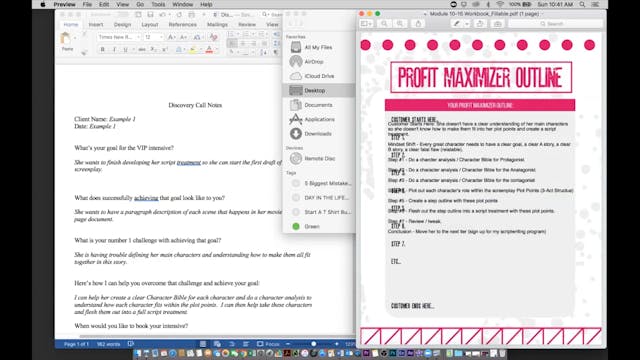Click the Highlight pen in Preview toolbar
Viewport: 640px width, 360px height.
(457, 24)
